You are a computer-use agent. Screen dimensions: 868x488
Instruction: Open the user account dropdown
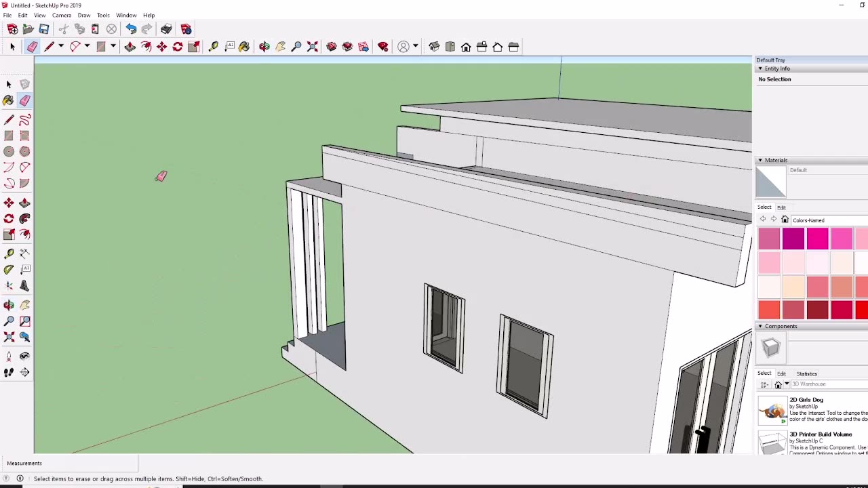(415, 47)
